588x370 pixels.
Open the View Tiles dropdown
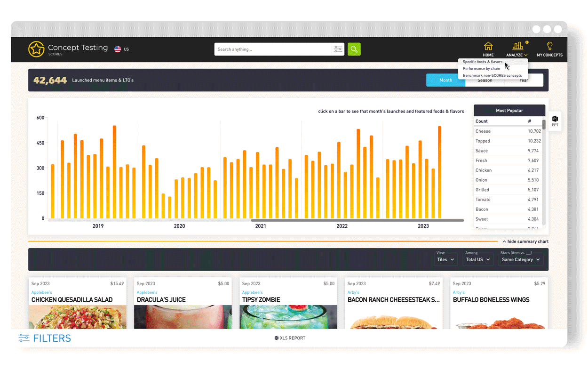(x=445, y=259)
